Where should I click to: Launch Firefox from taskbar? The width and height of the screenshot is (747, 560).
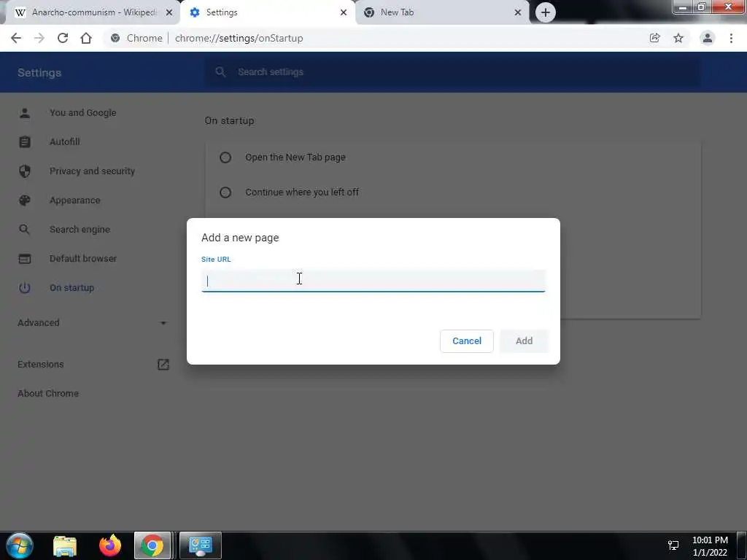tap(110, 545)
